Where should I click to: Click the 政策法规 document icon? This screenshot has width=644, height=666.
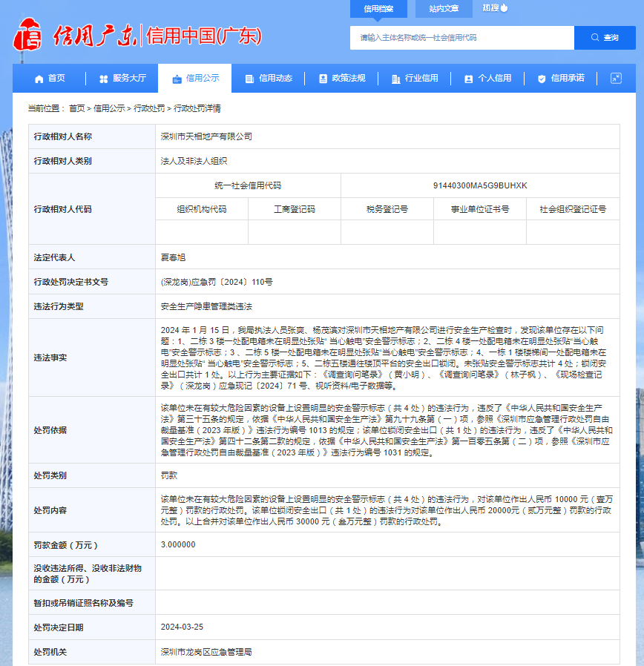323,79
